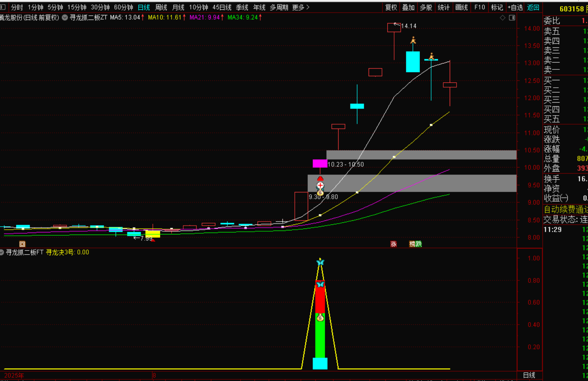Click the 涨 marker icon on the chart

[393, 244]
